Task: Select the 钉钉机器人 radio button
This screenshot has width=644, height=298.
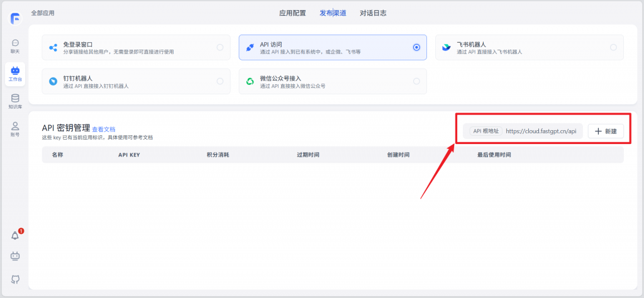Action: pos(219,81)
